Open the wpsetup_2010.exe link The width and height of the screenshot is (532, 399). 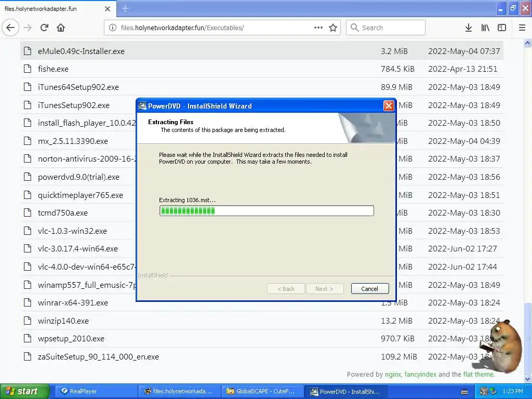71,339
